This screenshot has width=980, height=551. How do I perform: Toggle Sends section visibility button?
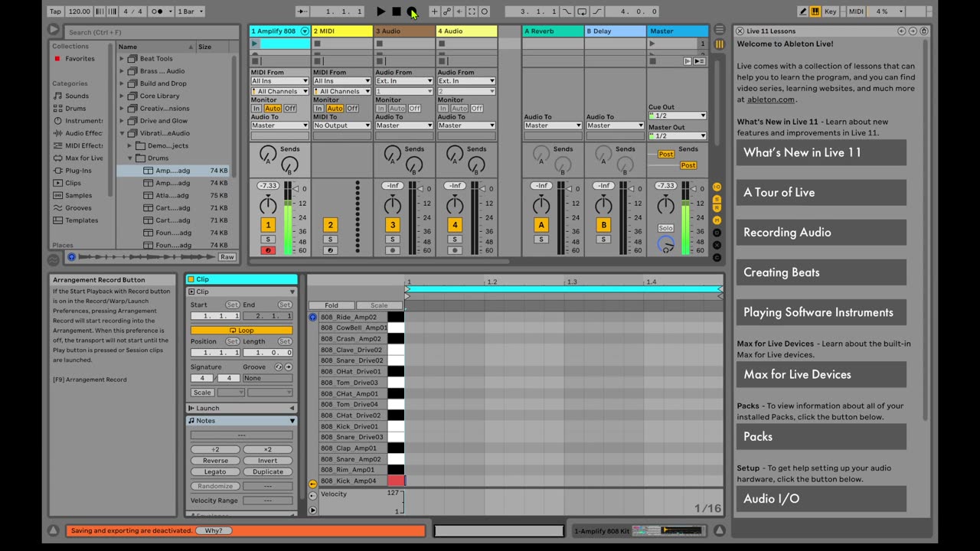point(717,199)
